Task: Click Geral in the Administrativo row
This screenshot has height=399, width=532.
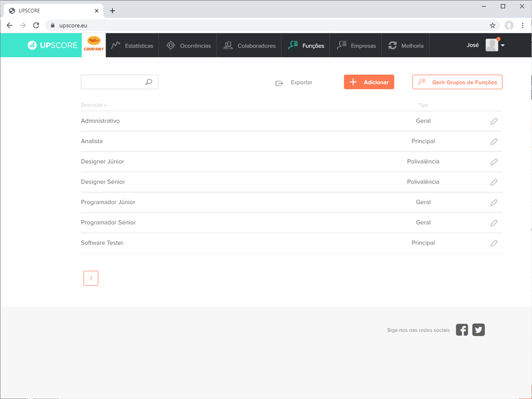Action: tap(423, 121)
